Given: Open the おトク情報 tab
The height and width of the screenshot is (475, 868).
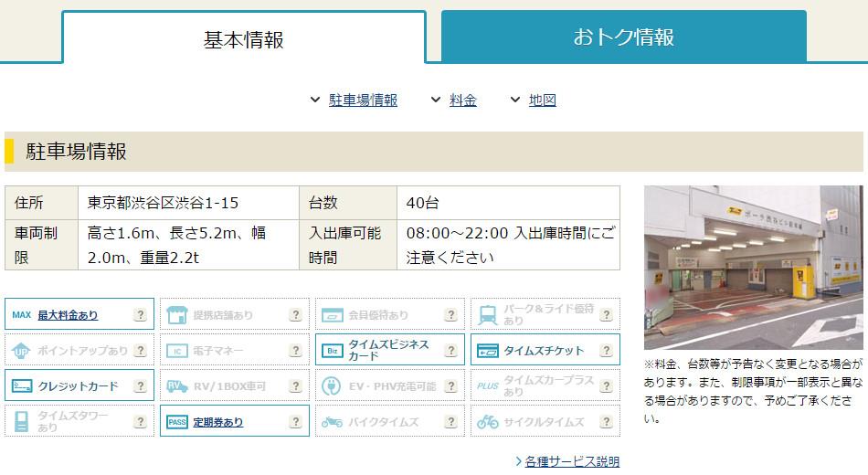Looking at the screenshot, I should click(x=623, y=37).
